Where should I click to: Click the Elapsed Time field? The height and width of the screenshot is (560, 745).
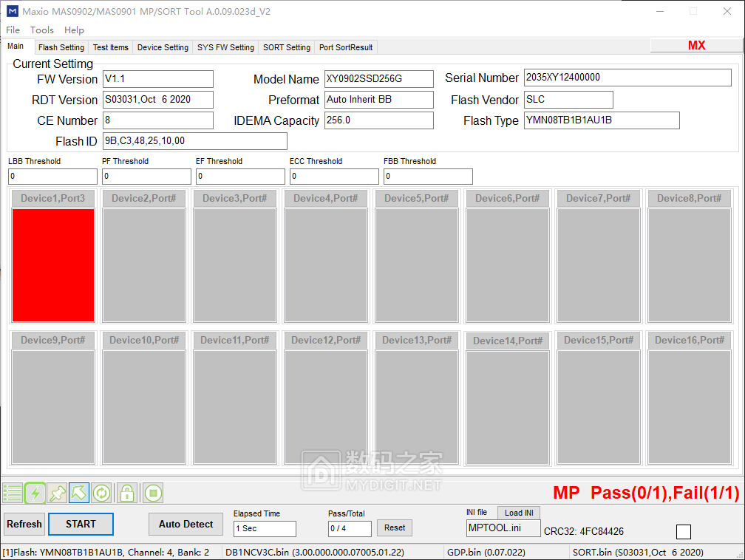[x=265, y=529]
